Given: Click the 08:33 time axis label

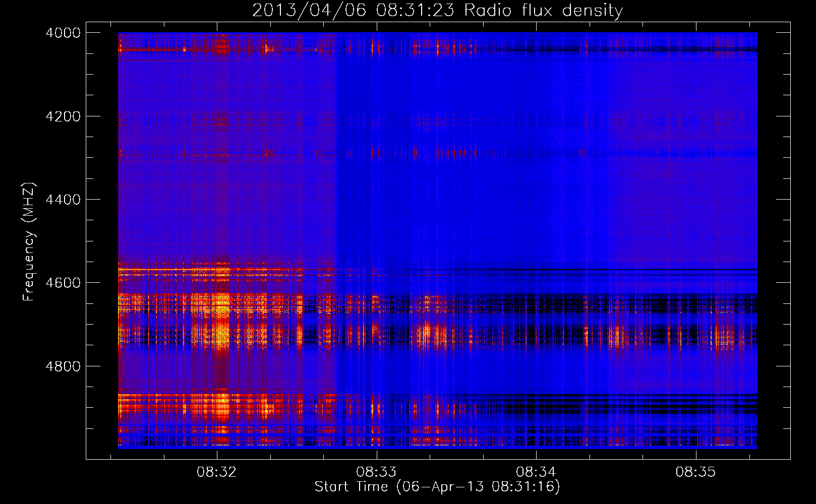Looking at the screenshot, I should click(x=376, y=472).
